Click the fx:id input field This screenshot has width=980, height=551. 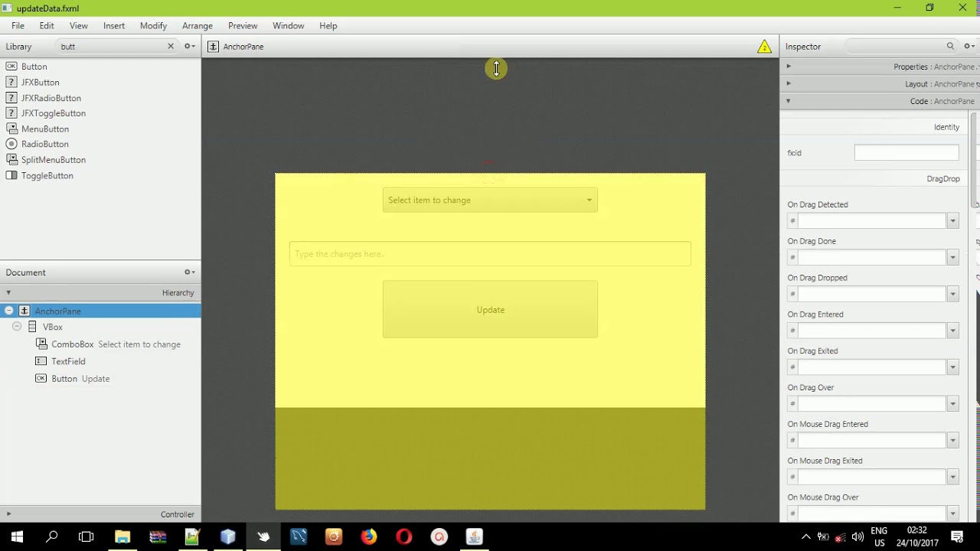[x=906, y=152]
